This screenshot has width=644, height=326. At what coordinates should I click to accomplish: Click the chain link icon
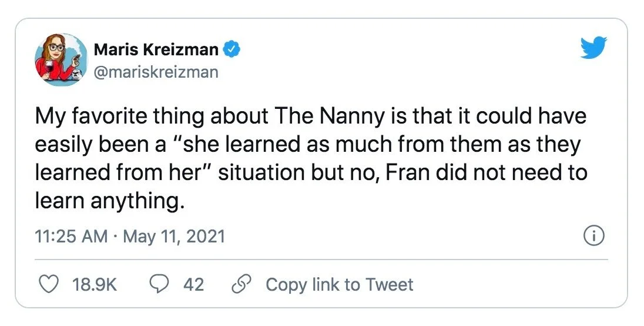(x=240, y=285)
